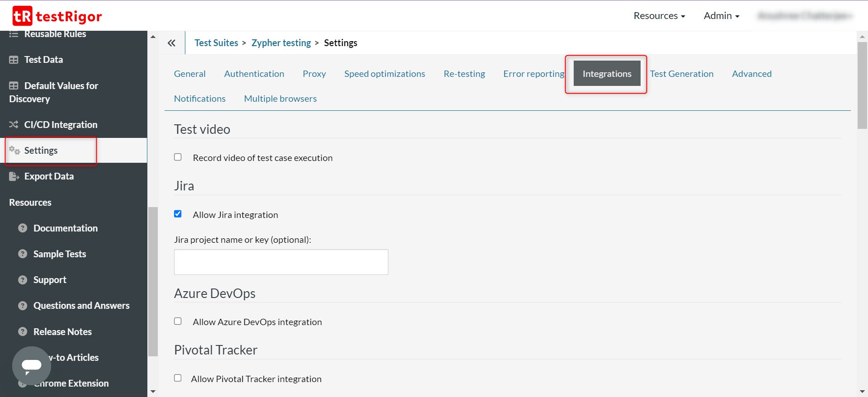Enable Allow Pivotal Tracker integration

pos(178,378)
